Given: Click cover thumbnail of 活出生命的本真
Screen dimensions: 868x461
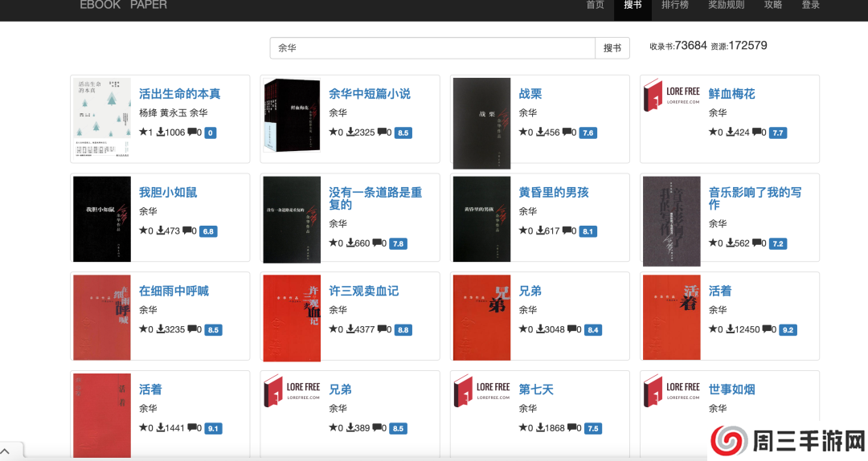Looking at the screenshot, I should 102,118.
